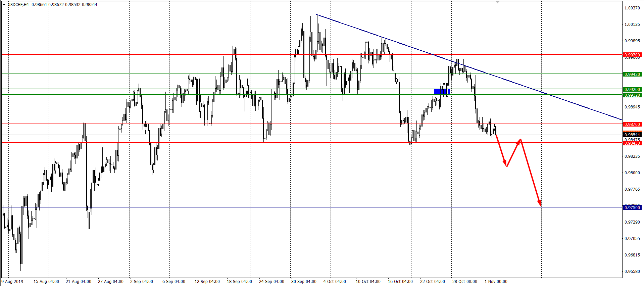
Task: Click the 9 Aug 2019 date label
Action: [x=12, y=282]
